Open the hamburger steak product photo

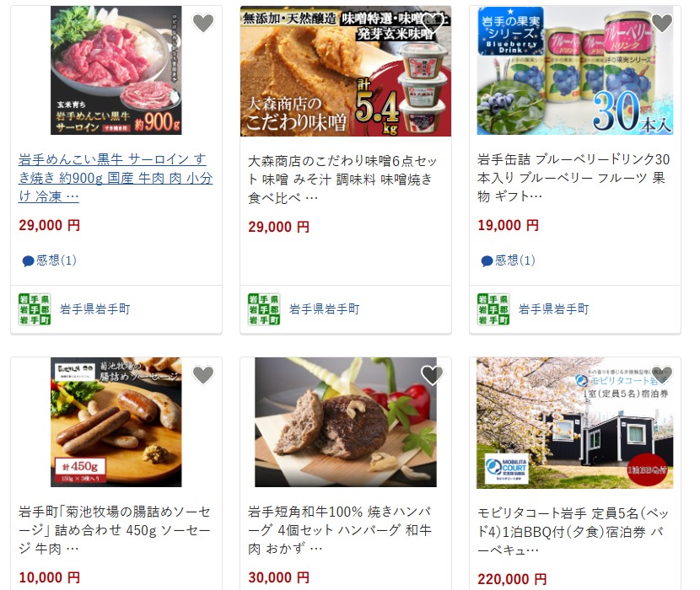pyautogui.click(x=346, y=421)
